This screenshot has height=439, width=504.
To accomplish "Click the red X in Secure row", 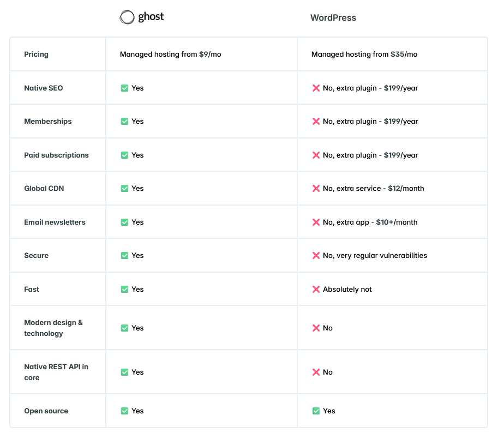I will coord(316,256).
